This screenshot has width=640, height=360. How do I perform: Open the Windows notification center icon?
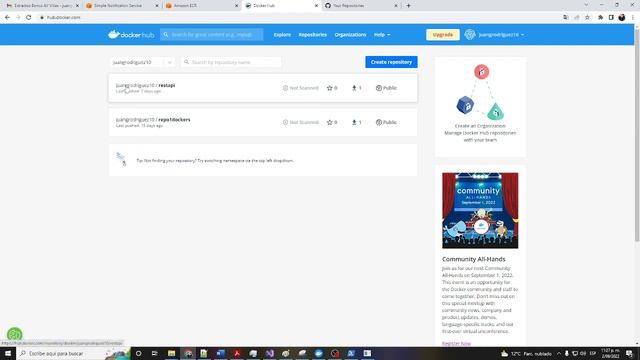click(629, 353)
